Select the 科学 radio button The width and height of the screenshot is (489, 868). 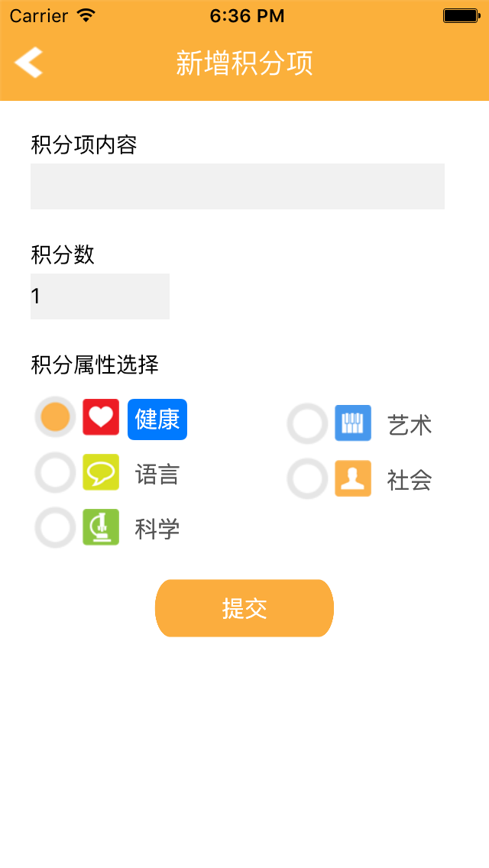[x=54, y=527]
